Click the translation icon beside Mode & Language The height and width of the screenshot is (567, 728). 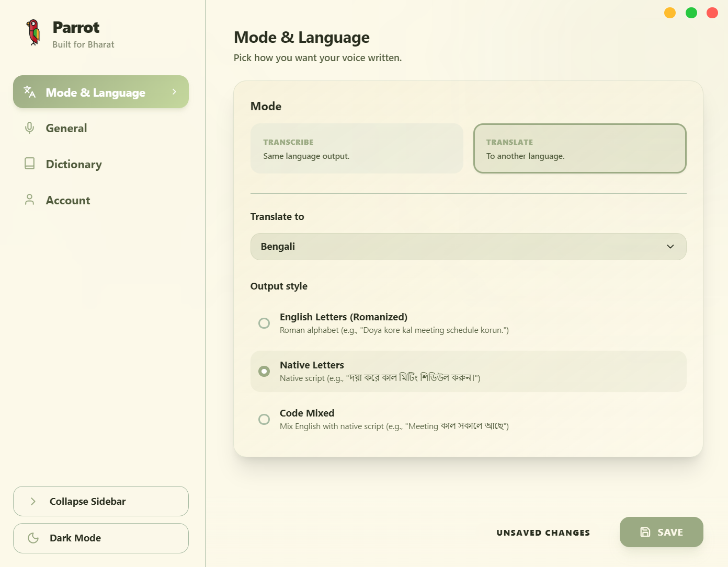click(29, 91)
